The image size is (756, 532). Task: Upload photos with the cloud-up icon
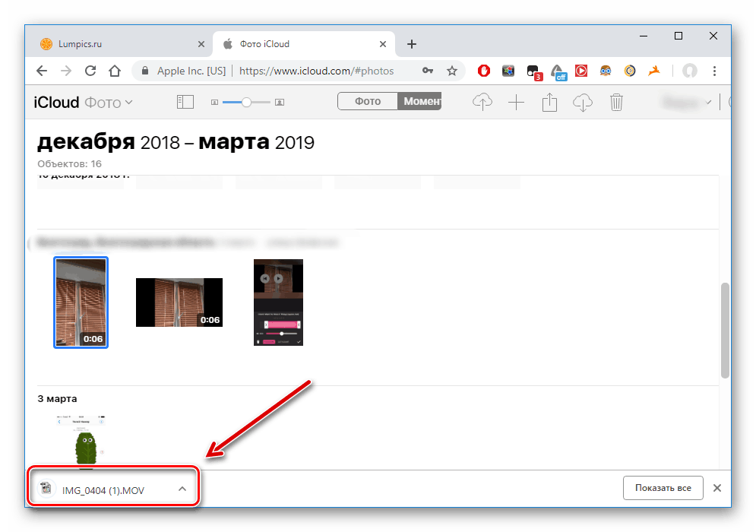click(482, 102)
